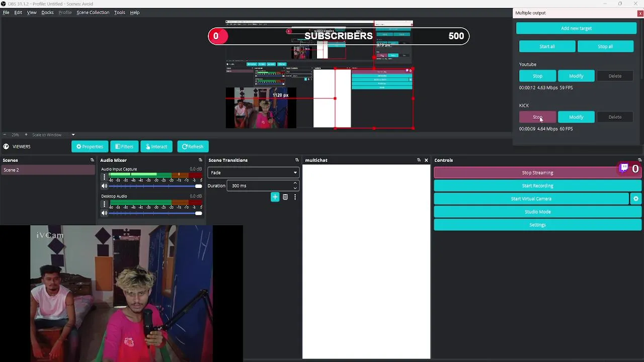Open the Tools menu
This screenshot has width=644, height=362.
pos(119,13)
